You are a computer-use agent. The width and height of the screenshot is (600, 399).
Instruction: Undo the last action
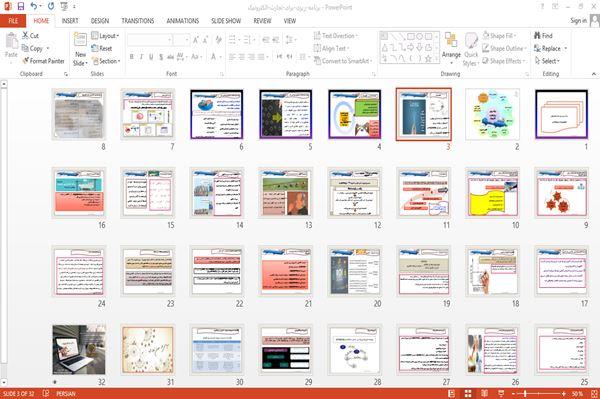(34, 6)
